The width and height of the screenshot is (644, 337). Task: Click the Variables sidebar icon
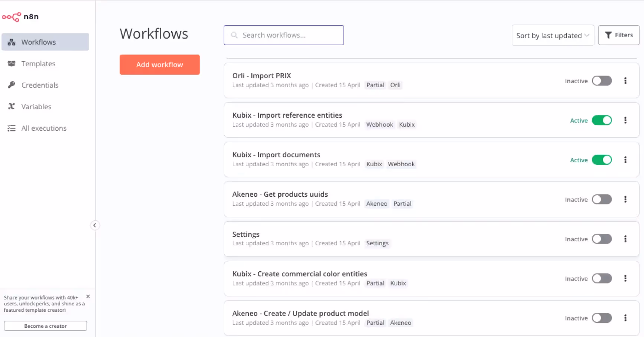pyautogui.click(x=12, y=107)
